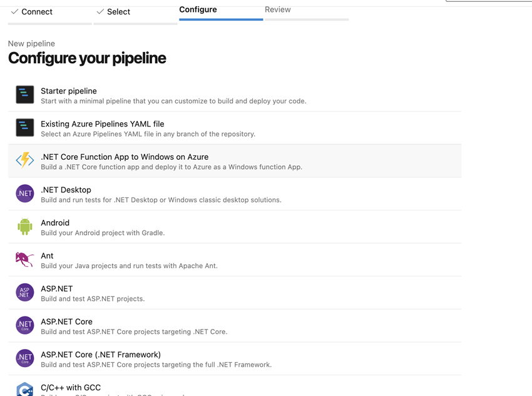Click the purple .NET Desktop icon
This screenshot has width=532, height=396.
tap(24, 193)
